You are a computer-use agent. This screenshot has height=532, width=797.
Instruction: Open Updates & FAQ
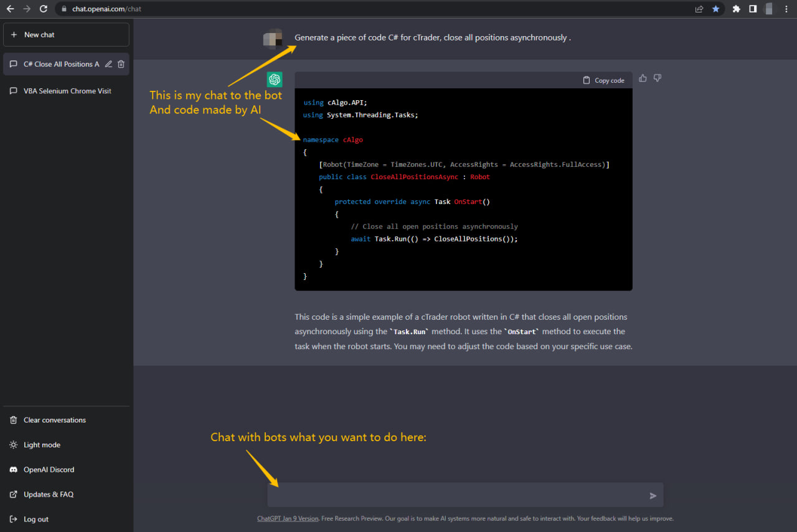click(66, 495)
